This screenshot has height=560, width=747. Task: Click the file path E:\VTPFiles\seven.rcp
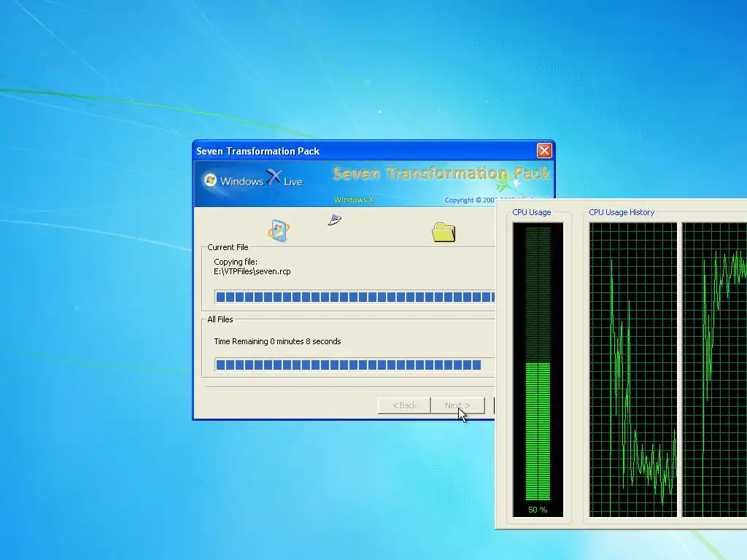252,271
